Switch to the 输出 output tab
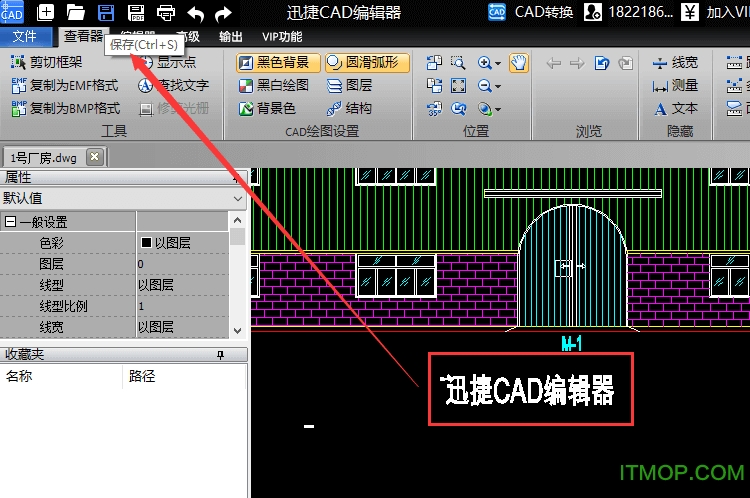750x498 pixels. point(230,37)
